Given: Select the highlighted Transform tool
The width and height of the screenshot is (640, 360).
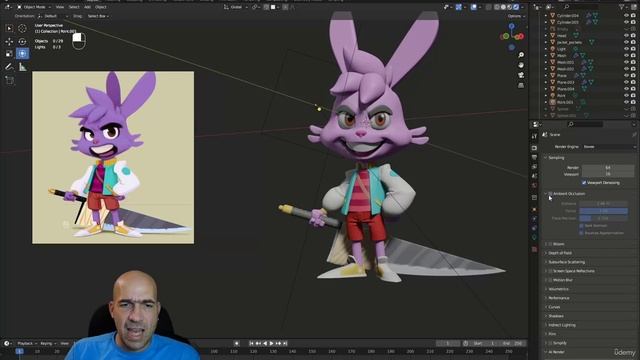Looking at the screenshot, I should pos(22,53).
